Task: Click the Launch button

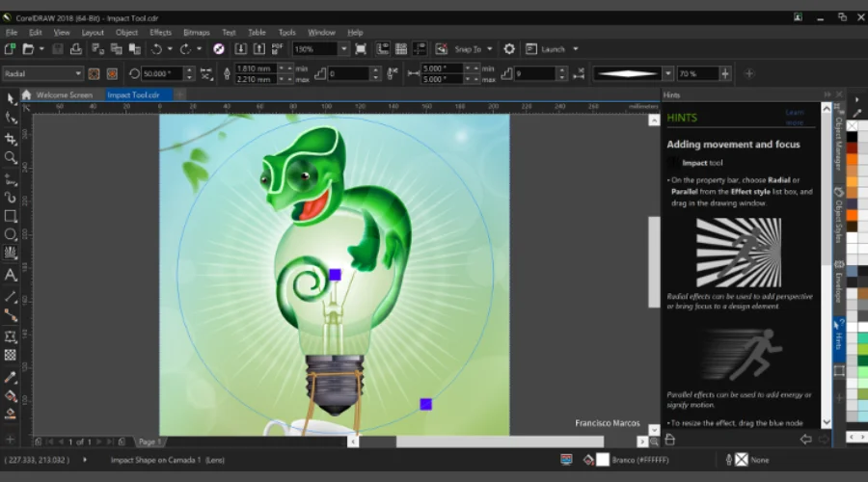Action: [x=546, y=49]
